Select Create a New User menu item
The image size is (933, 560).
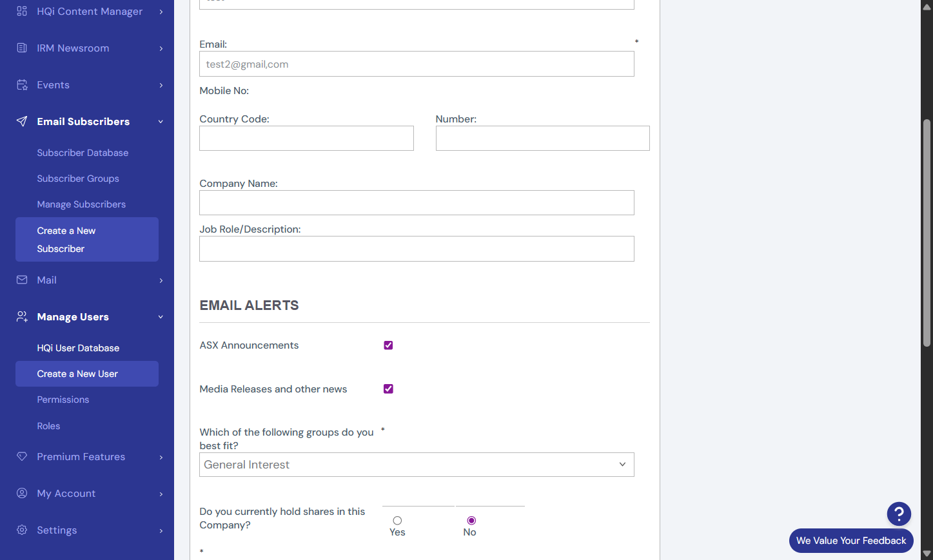87,374
